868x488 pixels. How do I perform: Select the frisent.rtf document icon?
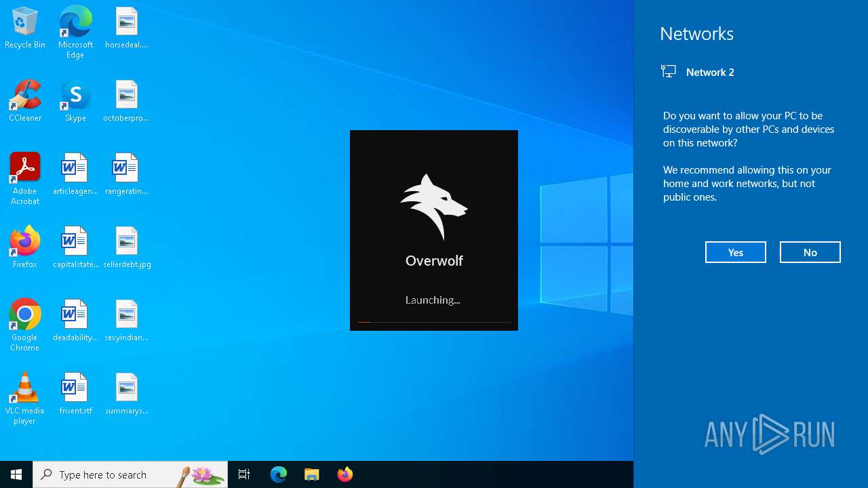click(x=75, y=394)
